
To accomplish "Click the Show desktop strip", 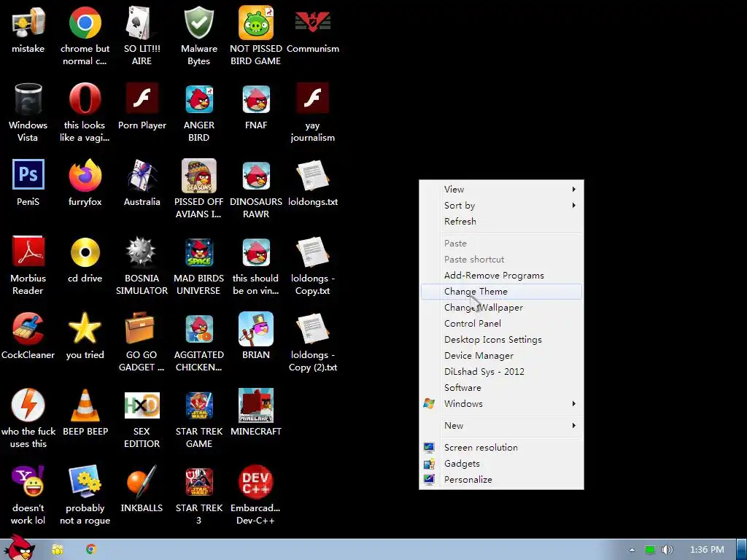I will pyautogui.click(x=742, y=550).
